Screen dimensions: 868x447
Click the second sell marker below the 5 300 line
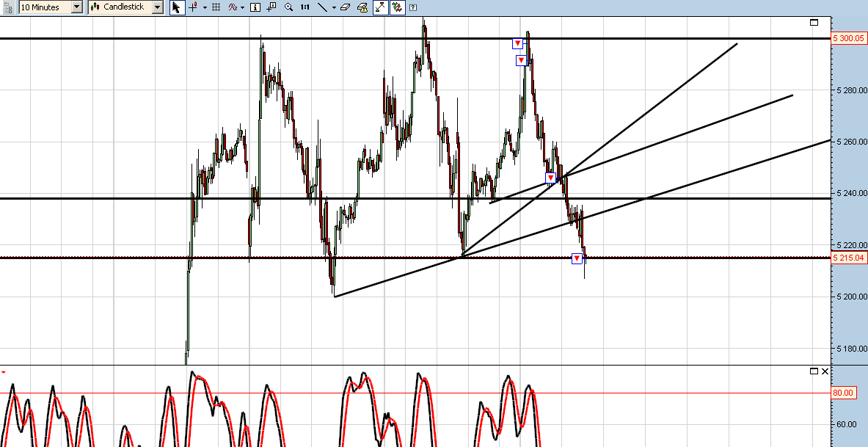[521, 60]
